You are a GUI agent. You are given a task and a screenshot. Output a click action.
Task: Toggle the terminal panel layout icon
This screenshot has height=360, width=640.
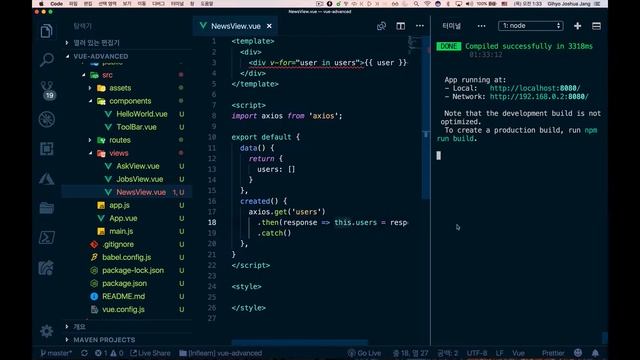596,26
